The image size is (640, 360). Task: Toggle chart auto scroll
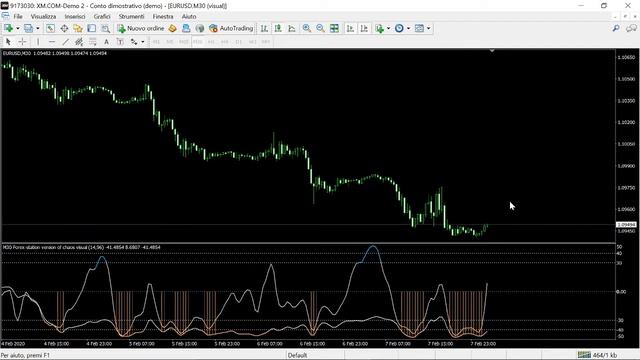(x=350, y=28)
